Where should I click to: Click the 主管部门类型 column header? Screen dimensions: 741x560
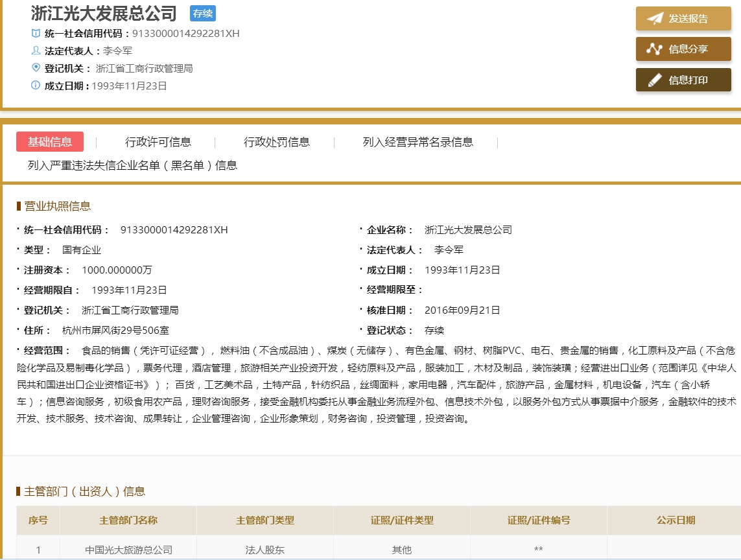[x=265, y=520]
